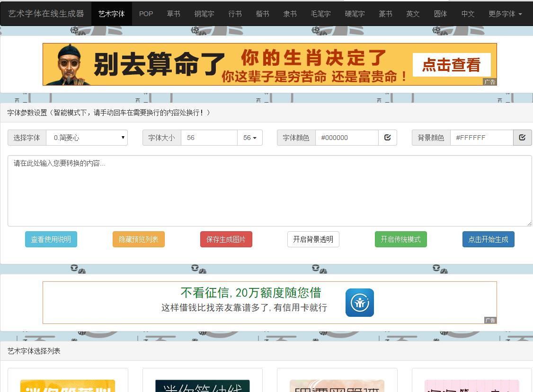533x392 pixels.
Task: Hide preview list with 隐藏预览列表
Action: [x=138, y=239]
